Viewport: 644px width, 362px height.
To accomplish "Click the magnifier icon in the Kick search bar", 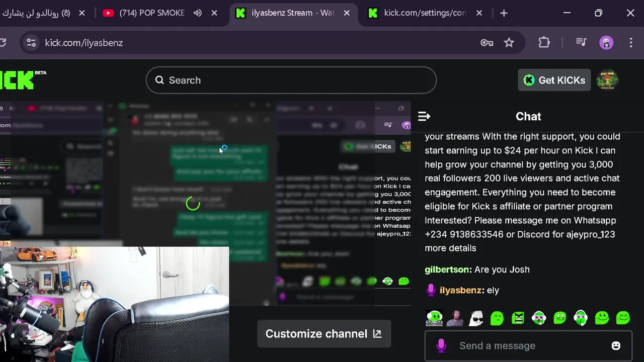I will tap(159, 80).
